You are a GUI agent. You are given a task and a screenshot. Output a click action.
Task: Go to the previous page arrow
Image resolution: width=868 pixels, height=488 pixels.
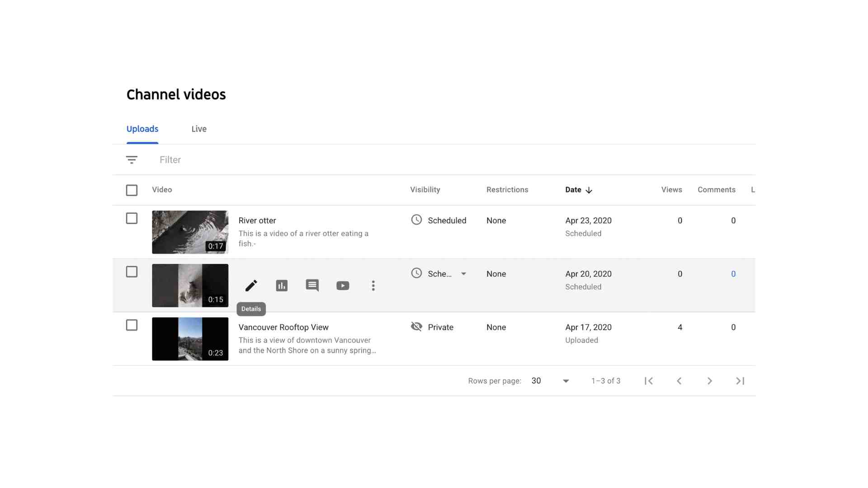[x=679, y=381]
